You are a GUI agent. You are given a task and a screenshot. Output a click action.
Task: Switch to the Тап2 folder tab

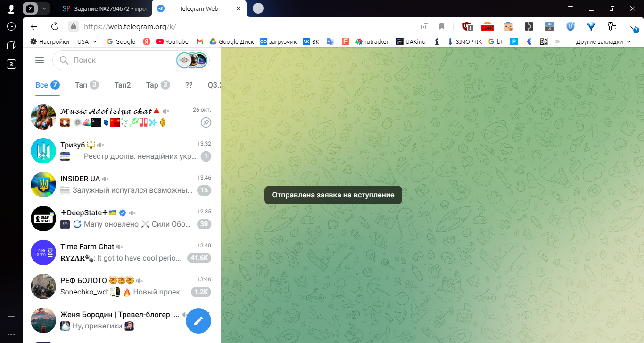tap(123, 85)
